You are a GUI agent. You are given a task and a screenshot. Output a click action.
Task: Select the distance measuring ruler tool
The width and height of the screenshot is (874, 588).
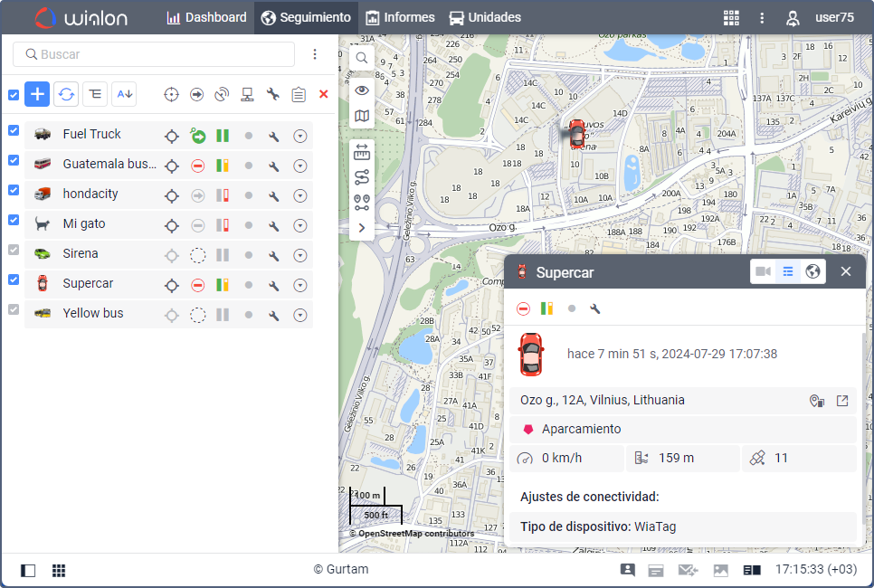pyautogui.click(x=362, y=152)
